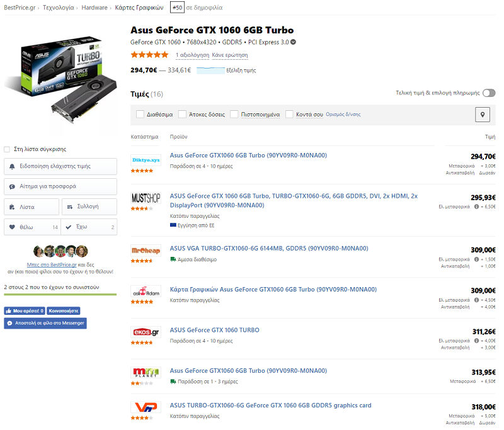Click the offer request chat icon
Viewport: 504px width, 430px height.
12,186
